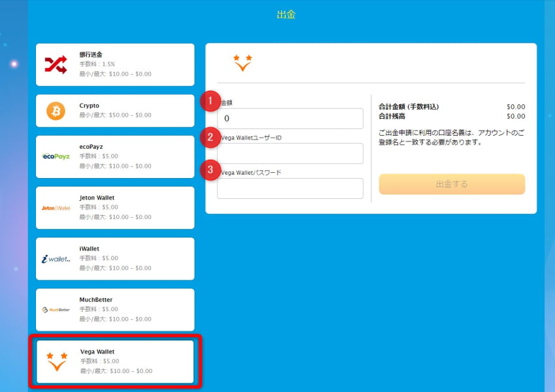Click the 合計金額 (手数料込) label
The height and width of the screenshot is (392, 555).
pos(409,107)
